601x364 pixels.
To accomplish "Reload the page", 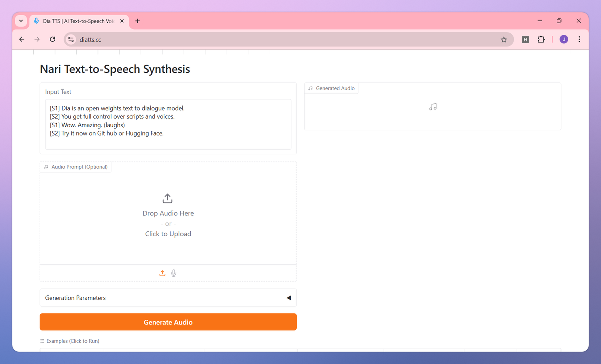I will tap(52, 39).
